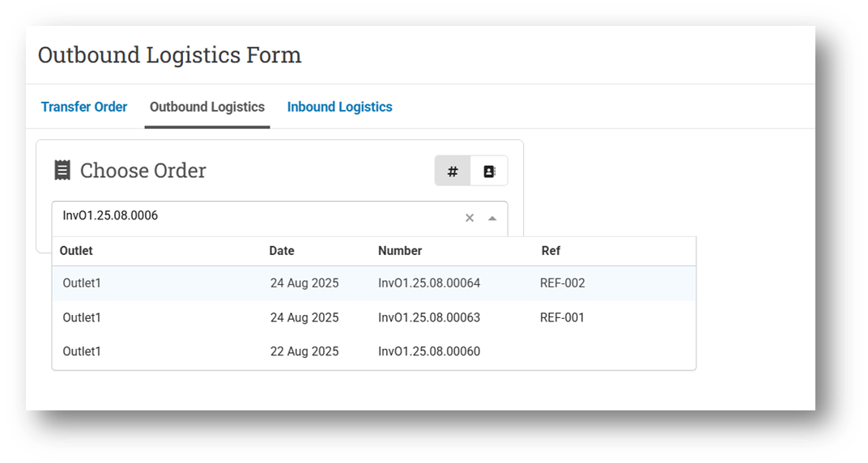Open the Inbound Logistics tab
868x463 pixels.
[339, 107]
